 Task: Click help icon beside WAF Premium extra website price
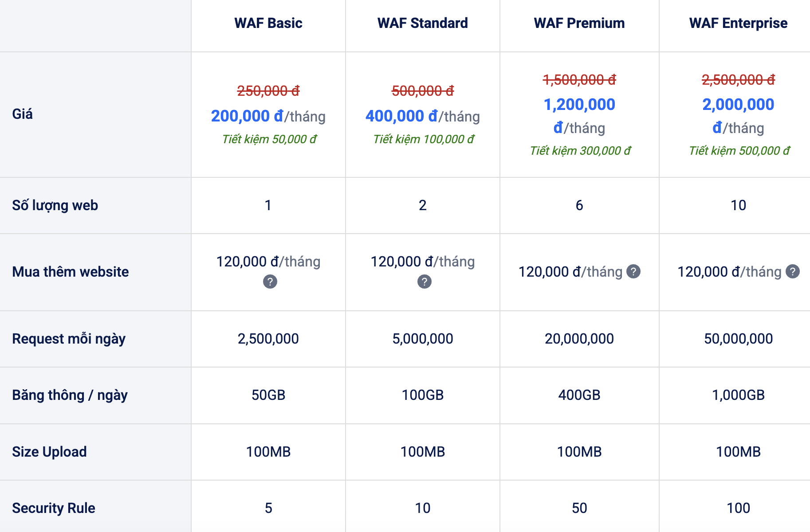click(633, 271)
